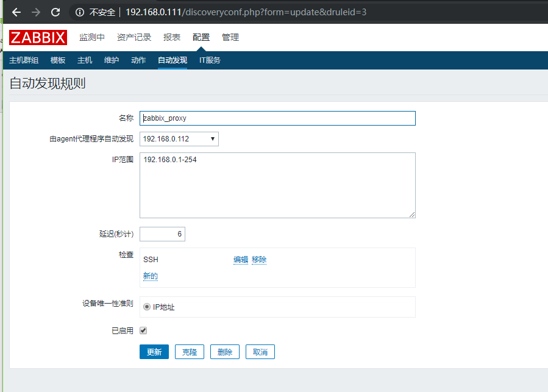Viewport: 548px width, 392px height.
Task: Click the 更新 button
Action: (154, 352)
